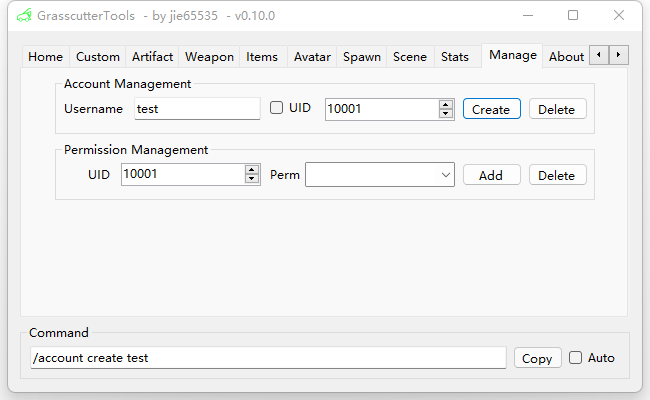This screenshot has height=400, width=650.
Task: Select the Home tab
Action: (45, 57)
